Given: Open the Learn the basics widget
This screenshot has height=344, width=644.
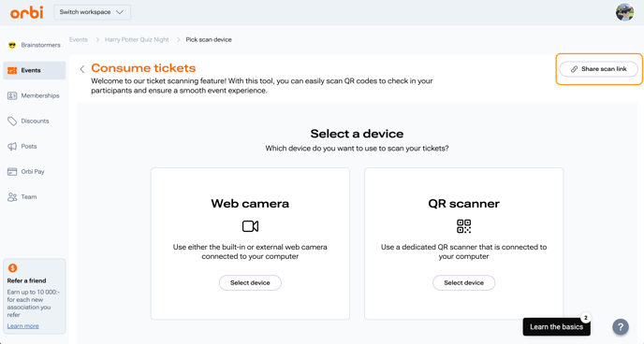Looking at the screenshot, I should (557, 327).
